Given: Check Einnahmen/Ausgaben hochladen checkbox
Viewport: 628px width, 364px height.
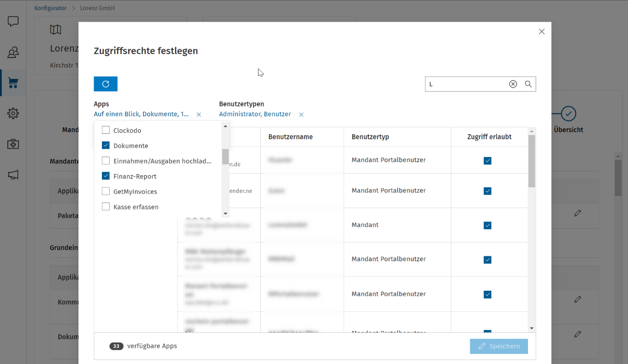Looking at the screenshot, I should coord(106,161).
